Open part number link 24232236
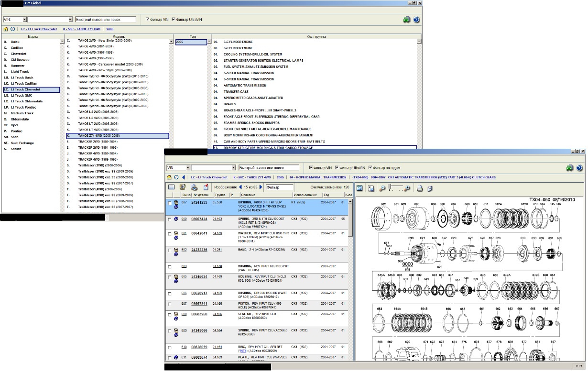 [199, 250]
